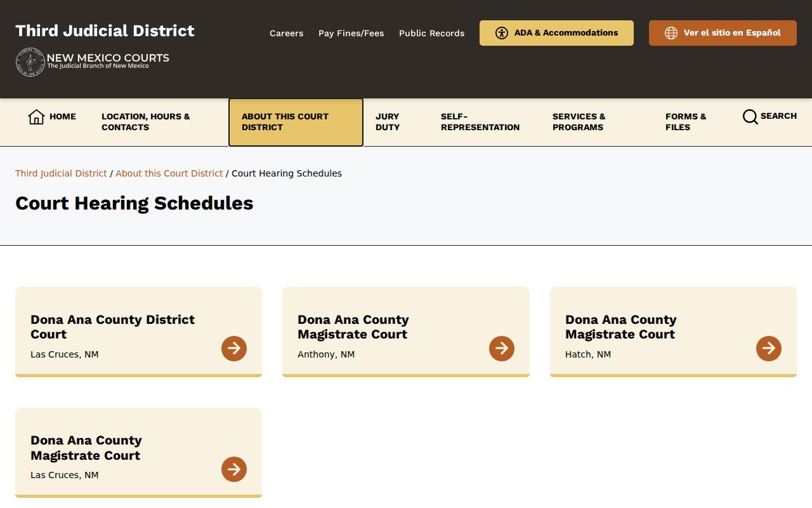
Task: Click the ADA & Accommodations button
Action: 556,33
